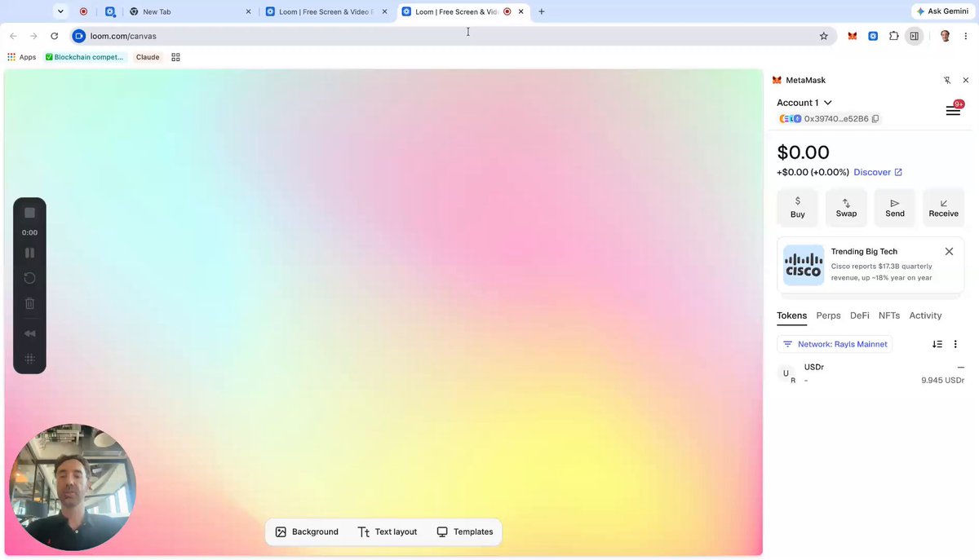Click the token sort icon
This screenshot has width=979, height=560.
point(937,344)
